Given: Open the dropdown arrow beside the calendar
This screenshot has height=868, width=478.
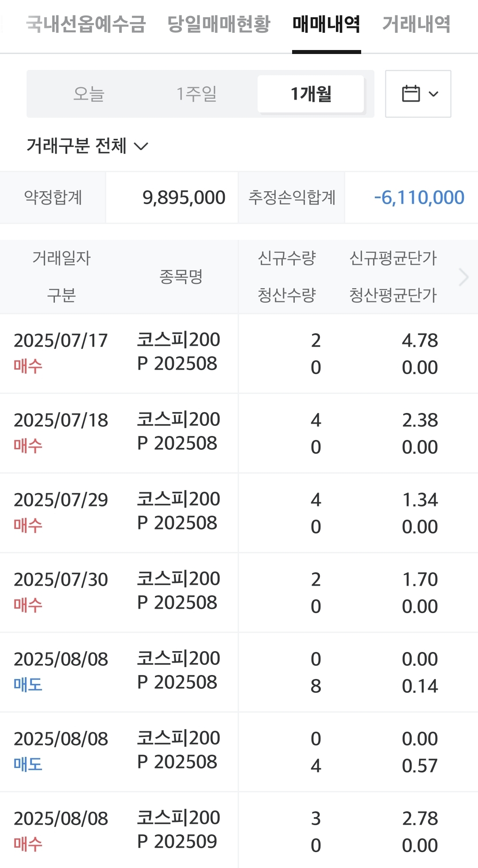Looking at the screenshot, I should (x=434, y=94).
